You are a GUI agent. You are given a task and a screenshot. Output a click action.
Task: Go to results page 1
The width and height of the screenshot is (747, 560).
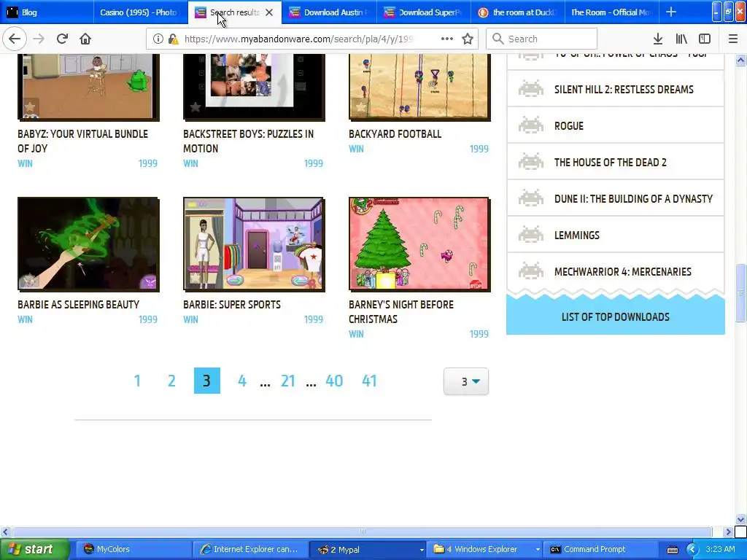(137, 381)
